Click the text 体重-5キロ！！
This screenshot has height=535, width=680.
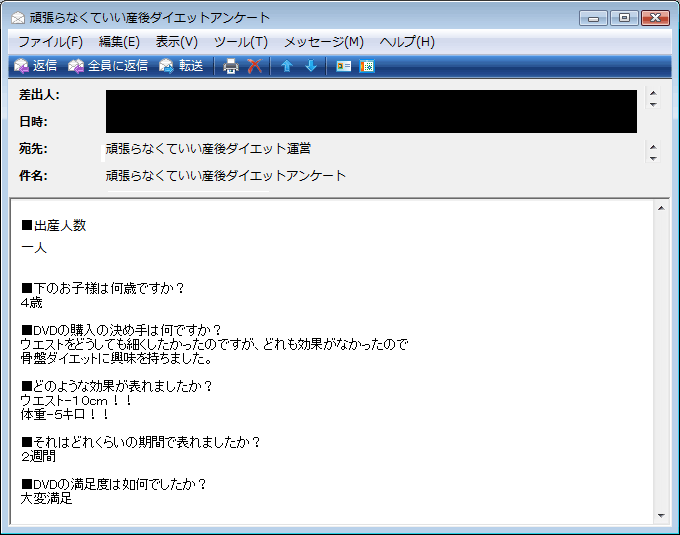tap(65, 414)
